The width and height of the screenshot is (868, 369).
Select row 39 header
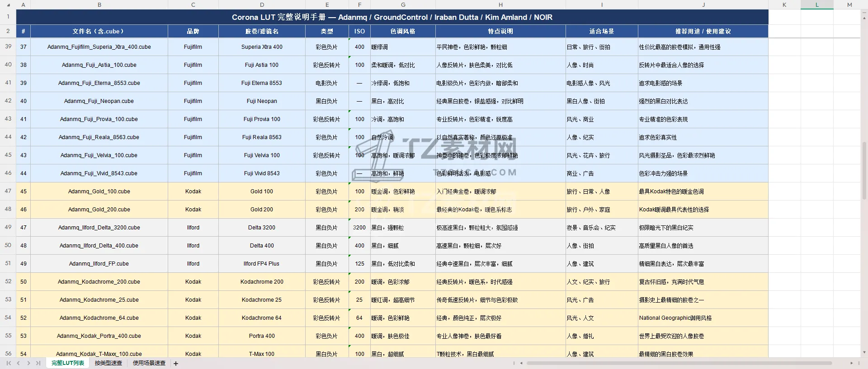pyautogui.click(x=8, y=47)
